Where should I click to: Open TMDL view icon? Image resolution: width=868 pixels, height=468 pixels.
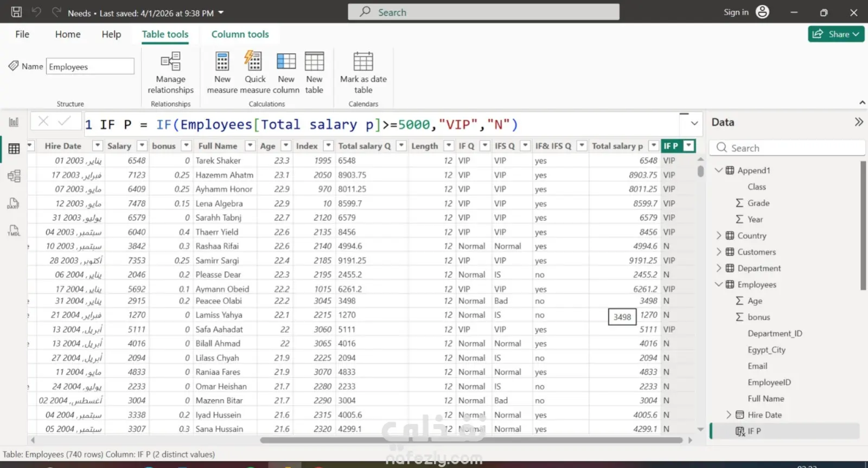coord(14,230)
